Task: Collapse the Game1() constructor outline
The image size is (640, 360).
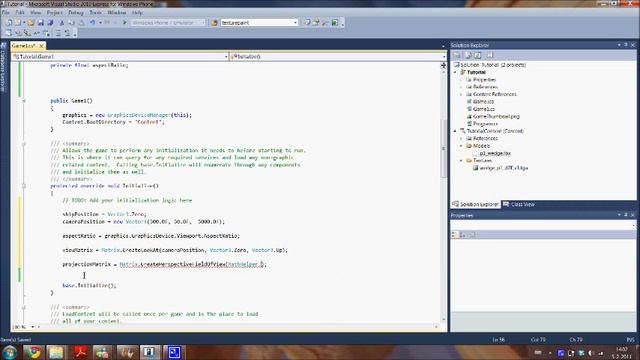Action: pyautogui.click(x=24, y=101)
